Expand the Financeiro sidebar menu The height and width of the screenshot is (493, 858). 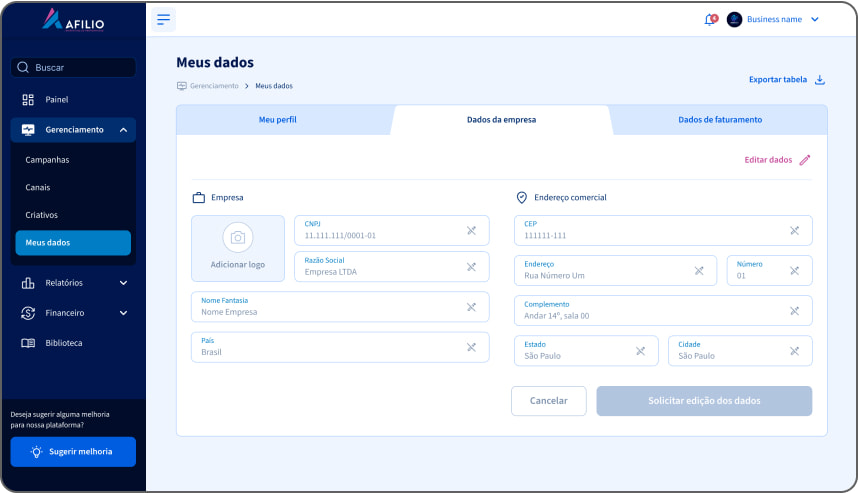123,313
